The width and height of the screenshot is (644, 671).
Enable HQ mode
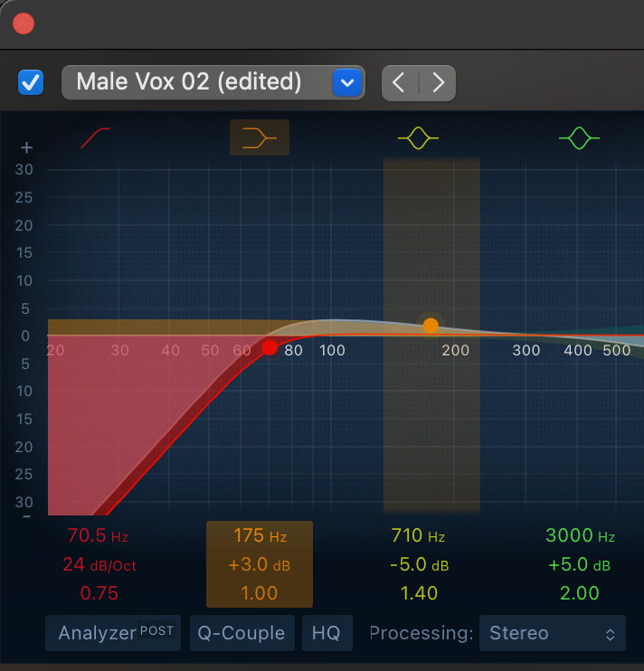pyautogui.click(x=327, y=633)
